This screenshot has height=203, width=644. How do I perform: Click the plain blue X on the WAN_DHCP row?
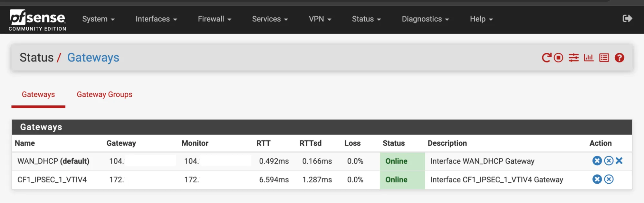tap(619, 161)
